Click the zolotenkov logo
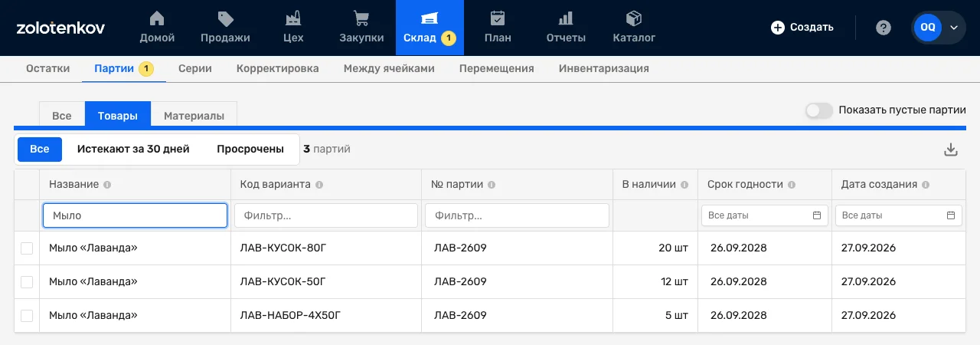 60,28
